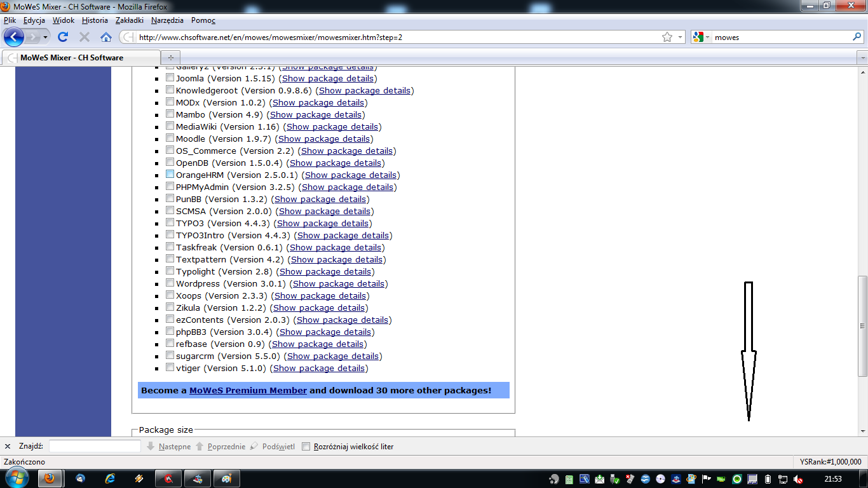The width and height of the screenshot is (868, 488).
Task: Click the Następne find button
Action: [168, 446]
